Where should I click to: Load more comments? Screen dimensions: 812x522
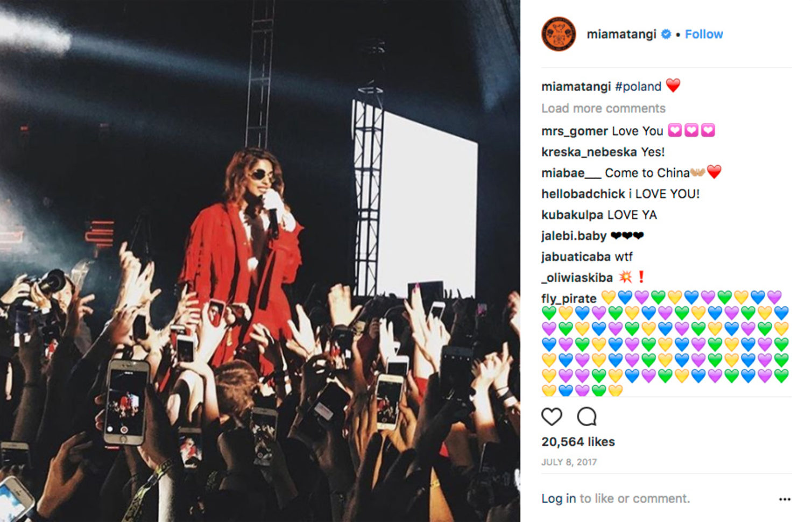point(603,108)
